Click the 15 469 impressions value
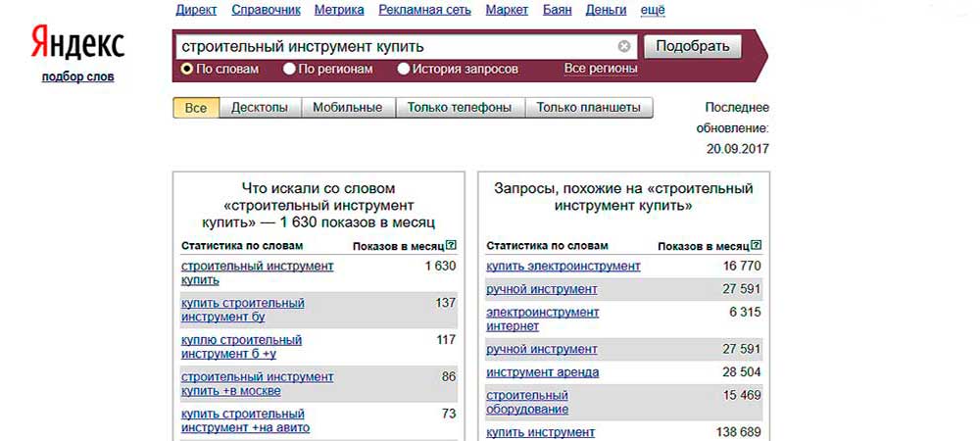 [742, 395]
